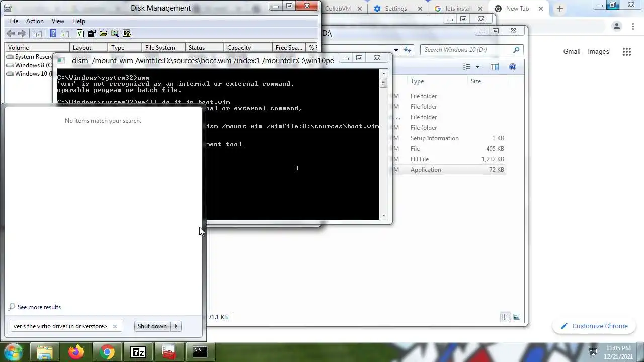This screenshot has height=362, width=644.
Task: Sort by the Volume column header
Action: pyautogui.click(x=37, y=48)
